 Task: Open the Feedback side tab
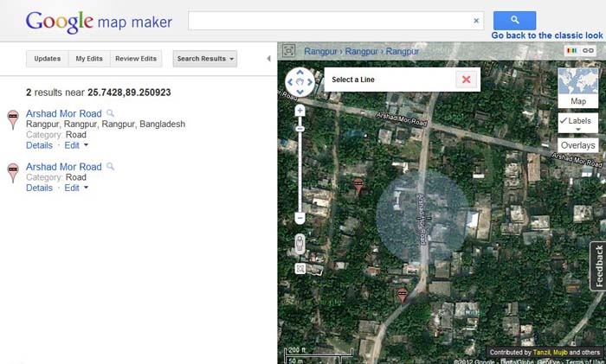click(x=598, y=266)
